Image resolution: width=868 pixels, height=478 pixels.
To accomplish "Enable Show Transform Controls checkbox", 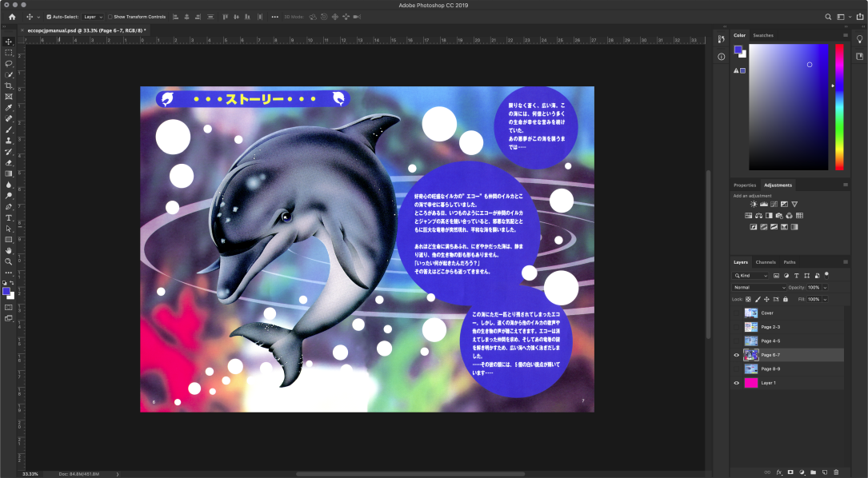I will (x=110, y=16).
